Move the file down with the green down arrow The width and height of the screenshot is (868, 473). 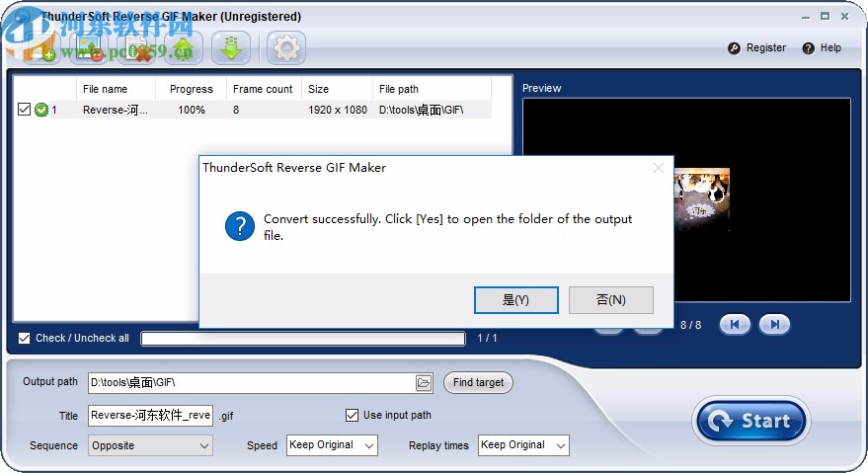[x=231, y=47]
